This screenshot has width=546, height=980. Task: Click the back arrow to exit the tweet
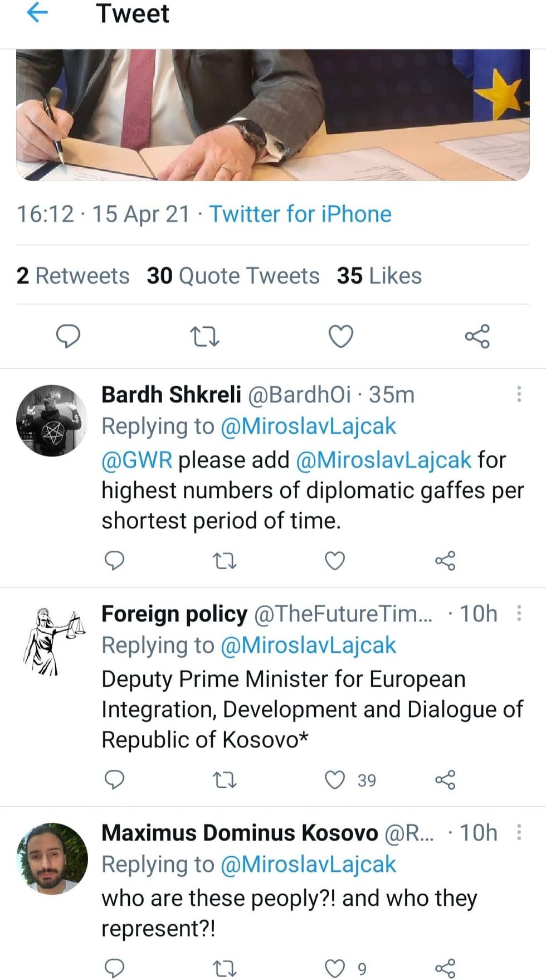click(x=37, y=14)
